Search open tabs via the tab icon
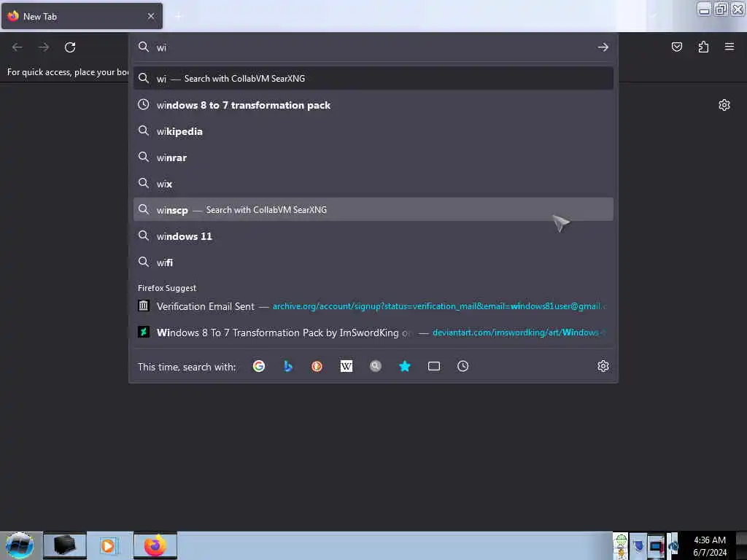The height and width of the screenshot is (560, 747). click(x=433, y=366)
